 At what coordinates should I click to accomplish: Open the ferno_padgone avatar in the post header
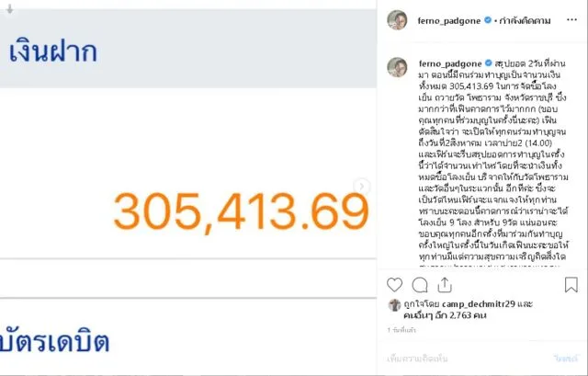397,18
